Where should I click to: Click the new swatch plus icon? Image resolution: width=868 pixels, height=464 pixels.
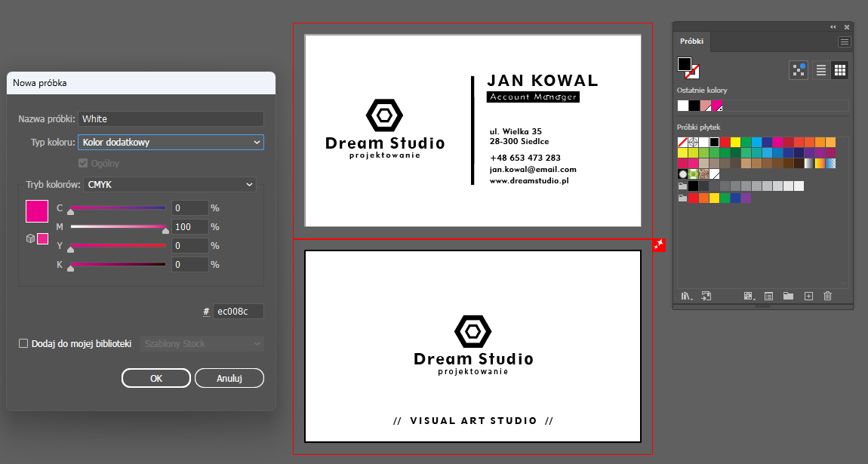[x=808, y=297]
